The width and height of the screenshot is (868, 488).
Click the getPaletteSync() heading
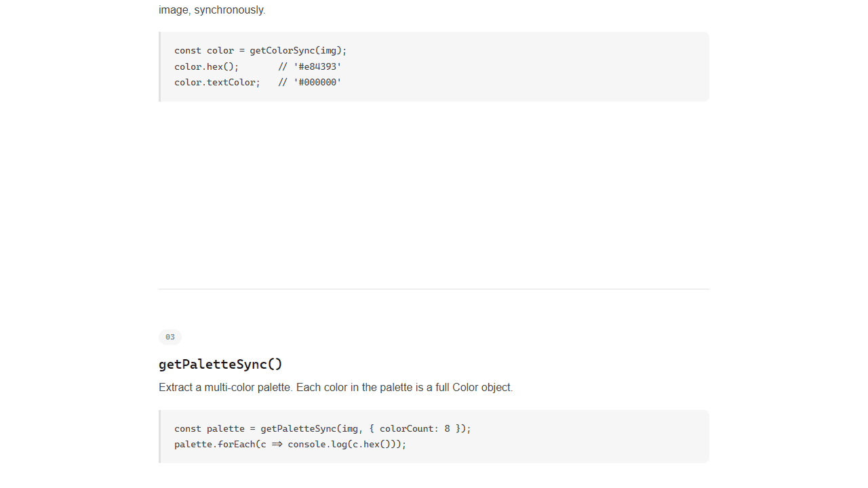[220, 364]
